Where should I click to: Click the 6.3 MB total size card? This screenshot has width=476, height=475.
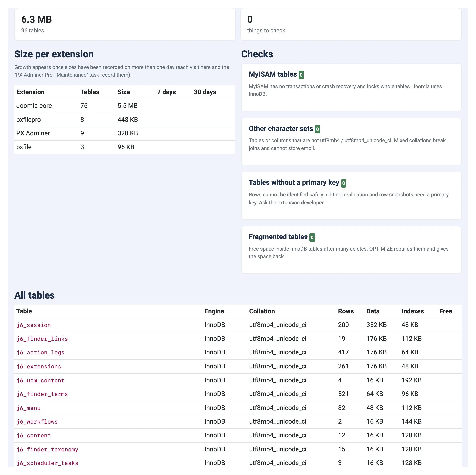(x=125, y=24)
